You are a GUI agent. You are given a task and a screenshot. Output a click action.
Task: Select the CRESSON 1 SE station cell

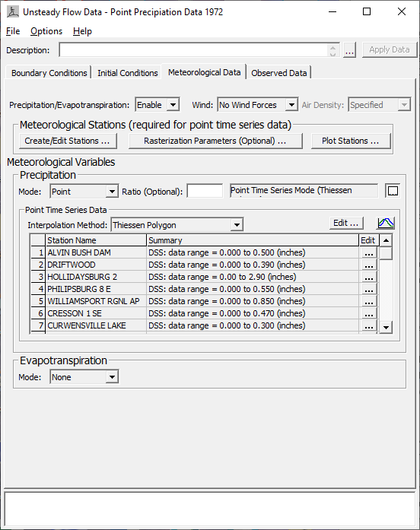pos(96,314)
